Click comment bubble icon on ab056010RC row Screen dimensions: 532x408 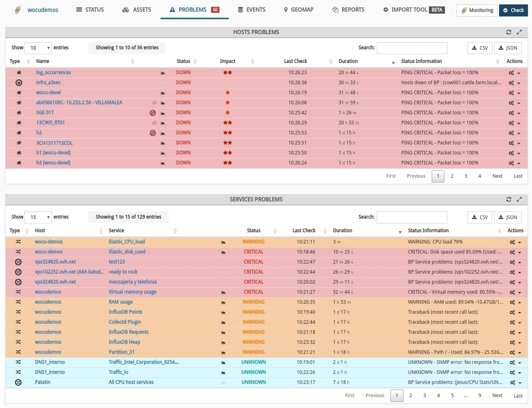(154, 103)
